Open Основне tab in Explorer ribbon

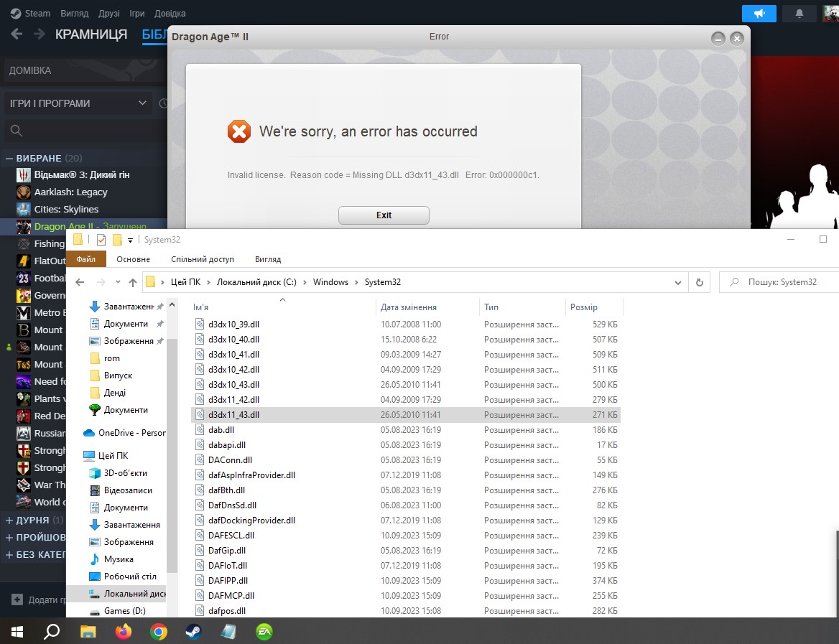point(133,259)
